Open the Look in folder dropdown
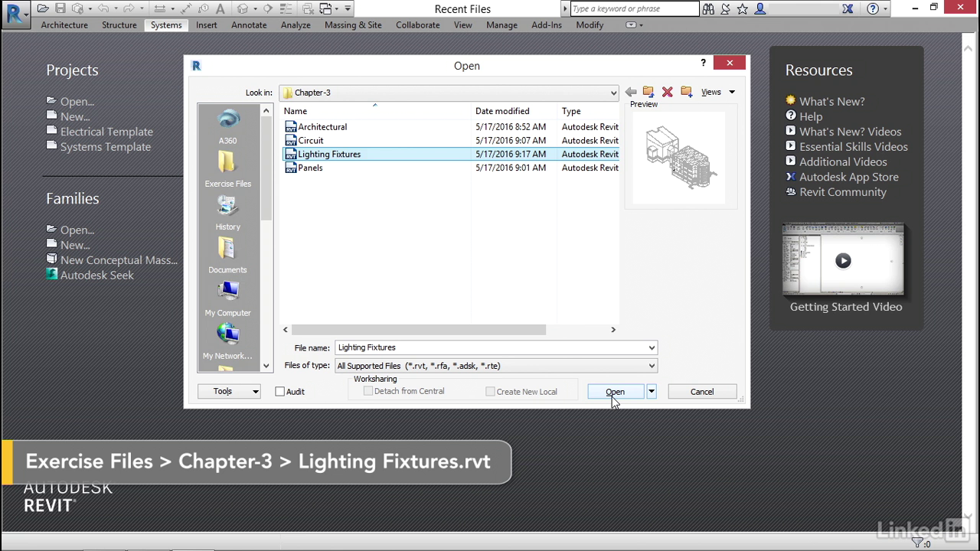 (613, 93)
